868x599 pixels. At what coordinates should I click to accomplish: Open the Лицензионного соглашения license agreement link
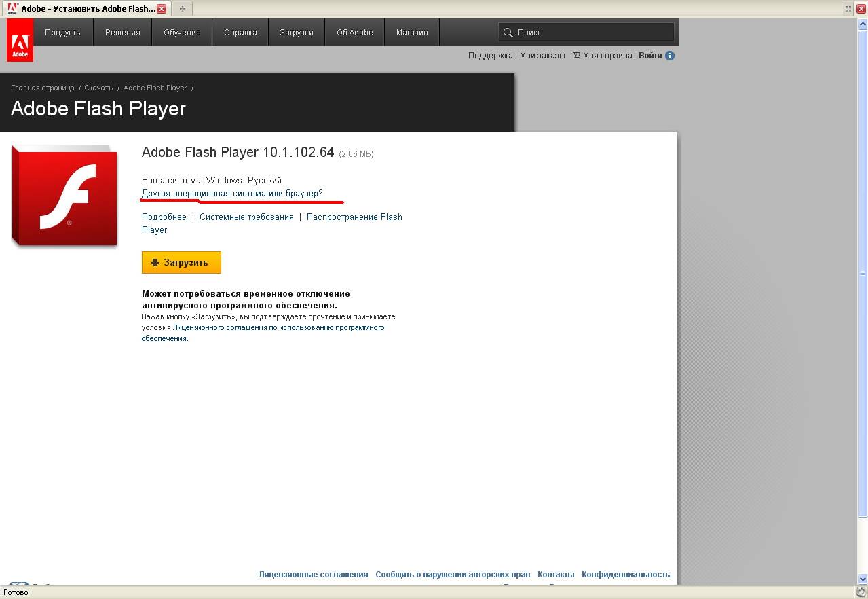(278, 327)
